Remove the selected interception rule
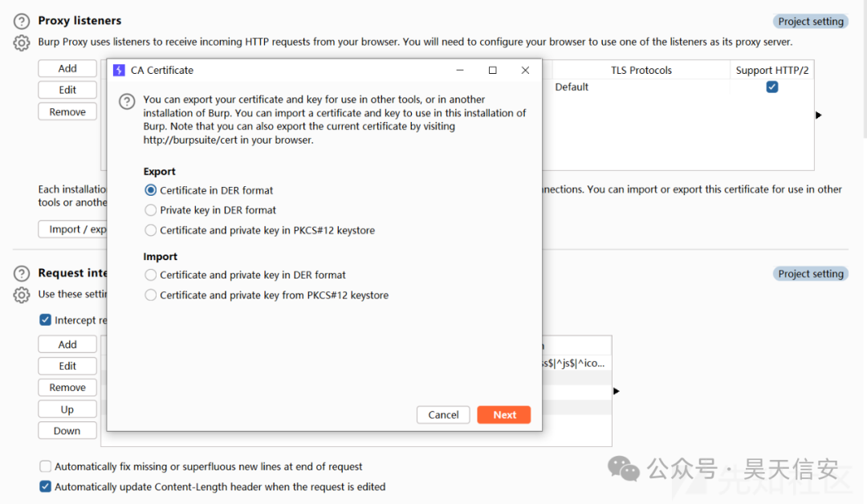The height and width of the screenshot is (504, 867). click(x=67, y=388)
